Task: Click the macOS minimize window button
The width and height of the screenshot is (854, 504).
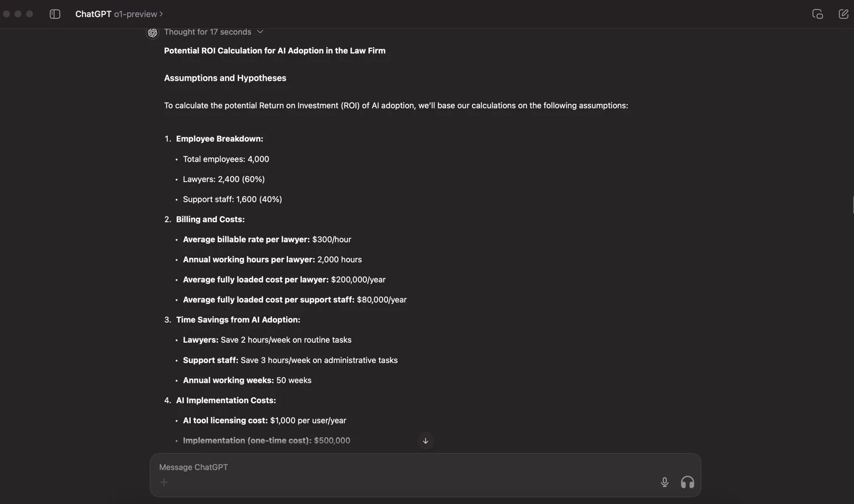Action: coord(18,14)
